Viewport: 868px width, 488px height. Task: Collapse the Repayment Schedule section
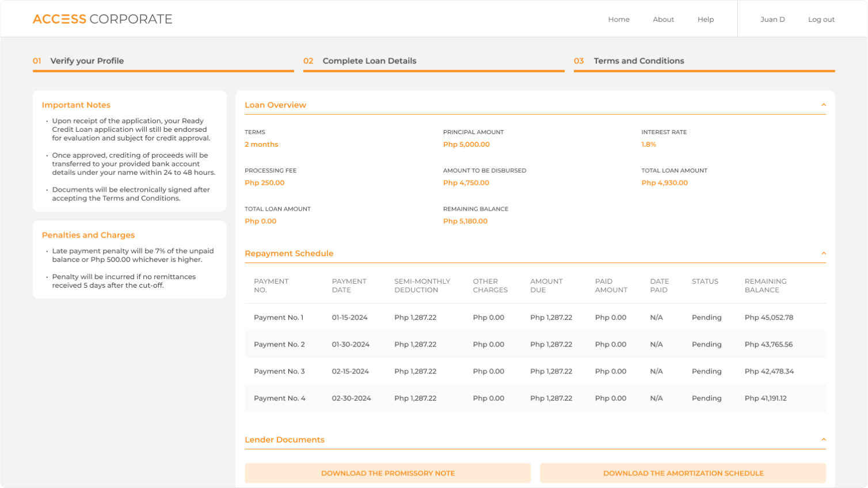pyautogui.click(x=823, y=253)
